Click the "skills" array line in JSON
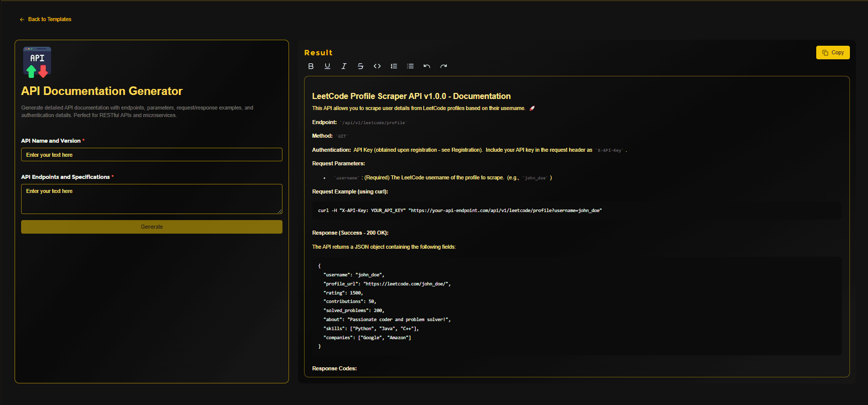This screenshot has height=405, width=868. (x=371, y=329)
